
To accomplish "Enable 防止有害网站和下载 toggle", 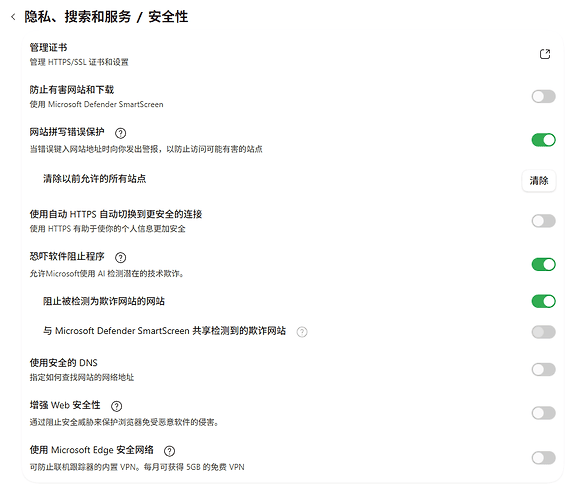I will (544, 96).
